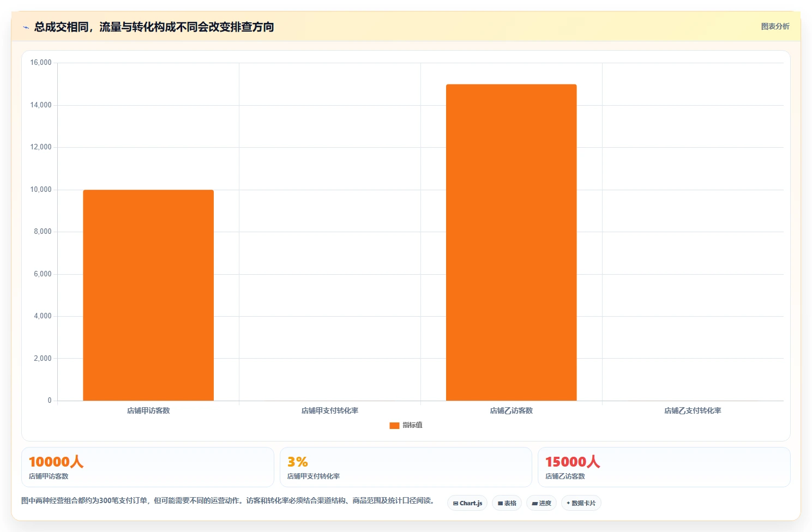Select the 进度 chip
Viewport: 812px width, 532px height.
click(x=541, y=503)
